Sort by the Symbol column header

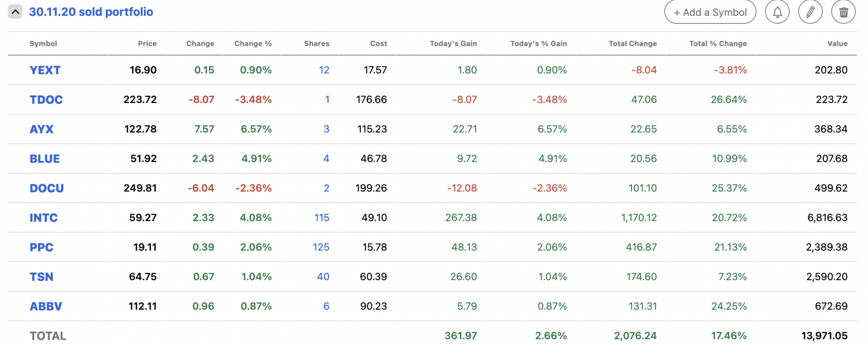pos(43,43)
